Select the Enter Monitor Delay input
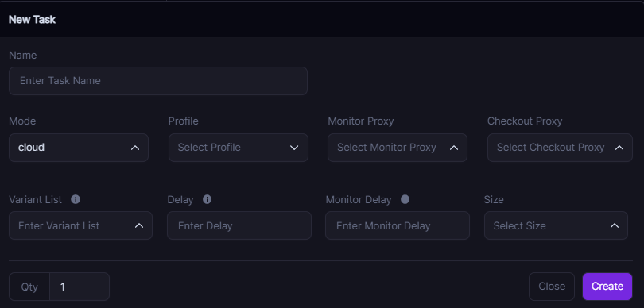 point(398,225)
